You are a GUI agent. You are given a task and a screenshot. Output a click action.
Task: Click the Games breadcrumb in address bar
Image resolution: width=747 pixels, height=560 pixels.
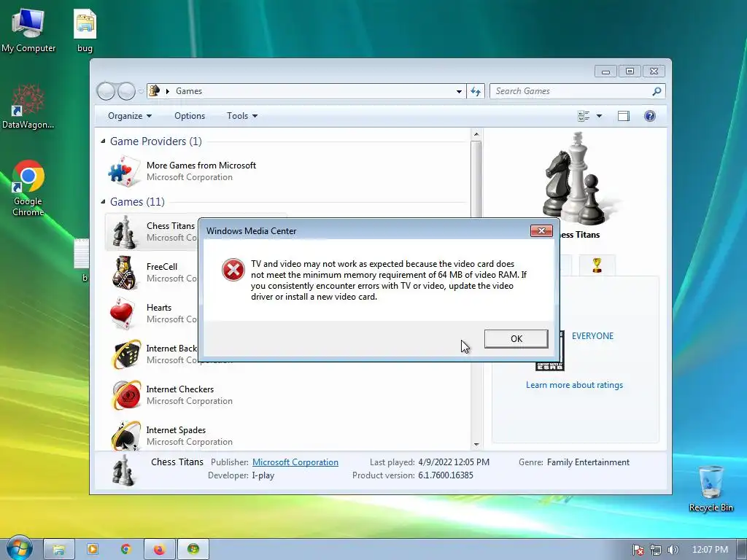(189, 91)
